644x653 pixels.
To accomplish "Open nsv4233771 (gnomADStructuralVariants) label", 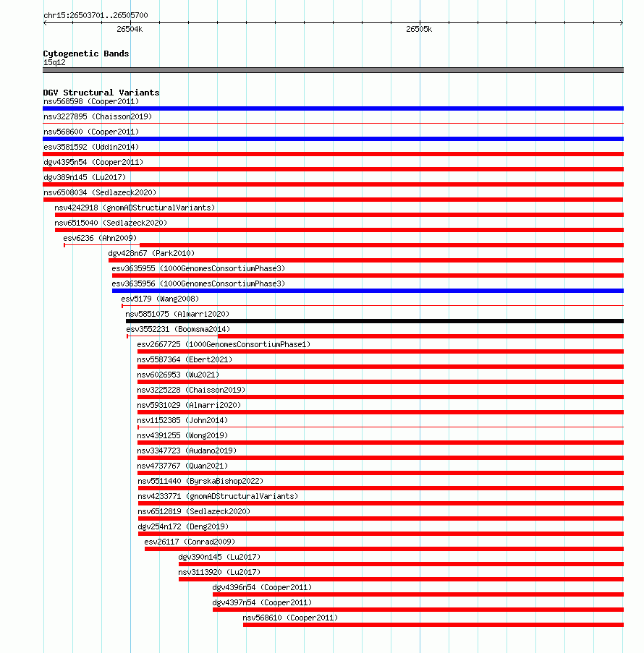I will (218, 497).
